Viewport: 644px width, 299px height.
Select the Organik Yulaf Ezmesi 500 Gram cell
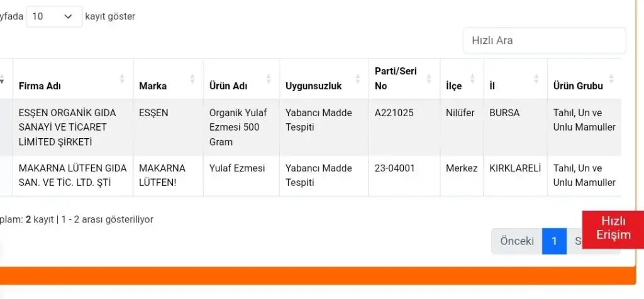[239, 128]
